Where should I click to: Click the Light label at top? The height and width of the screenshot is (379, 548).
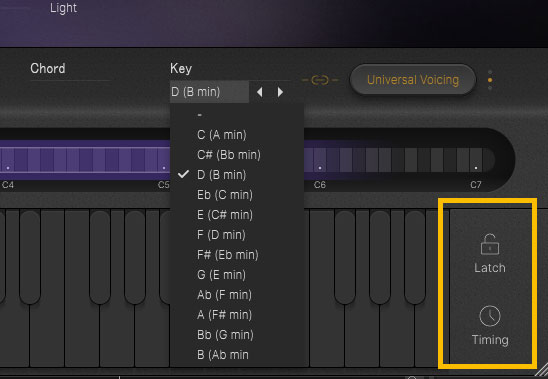63,8
